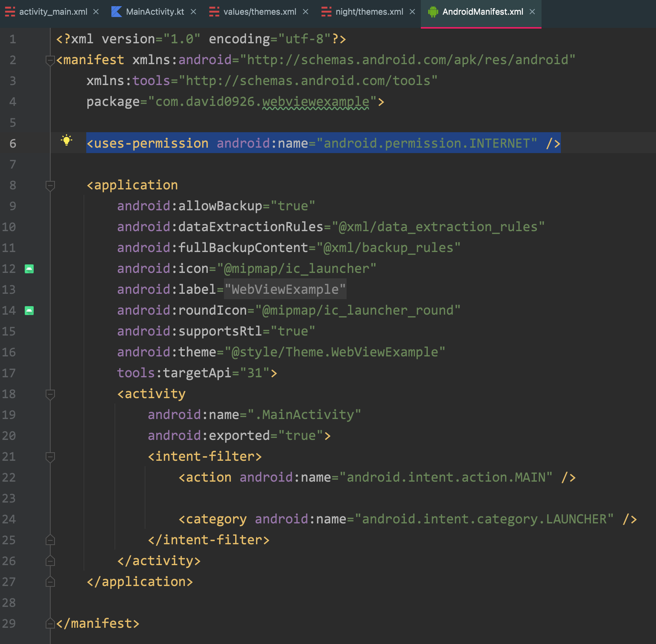Open the night/themes.xml tab

(369, 12)
